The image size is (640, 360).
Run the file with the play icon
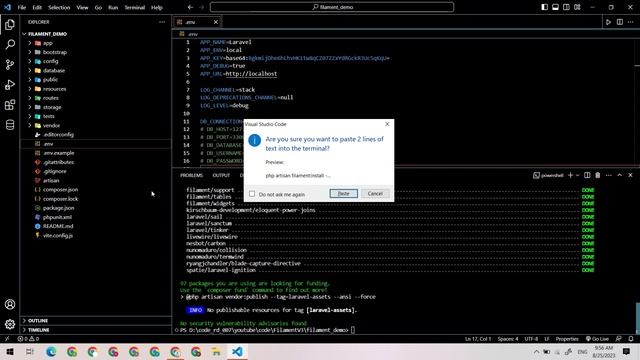(608, 22)
